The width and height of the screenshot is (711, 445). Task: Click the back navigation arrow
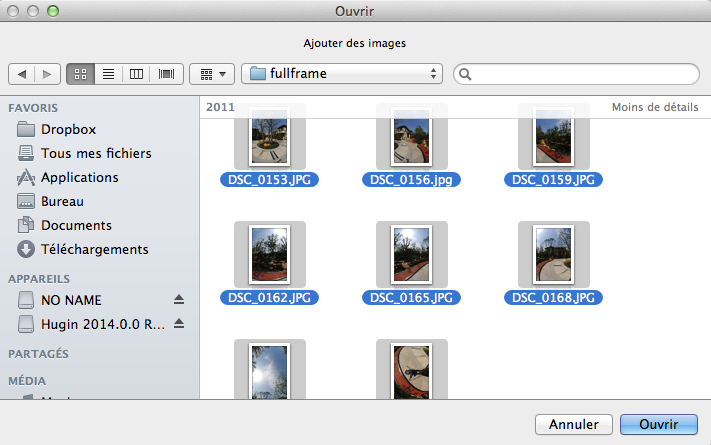(x=22, y=74)
